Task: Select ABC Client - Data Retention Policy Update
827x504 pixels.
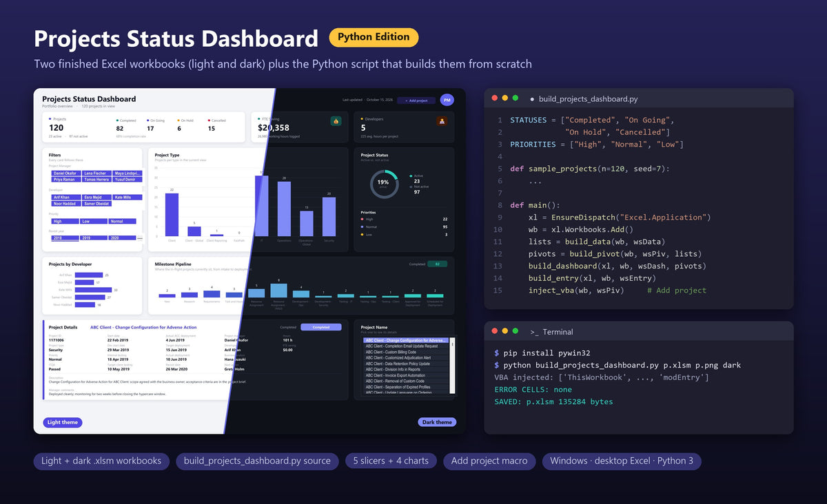Action: pos(406,364)
